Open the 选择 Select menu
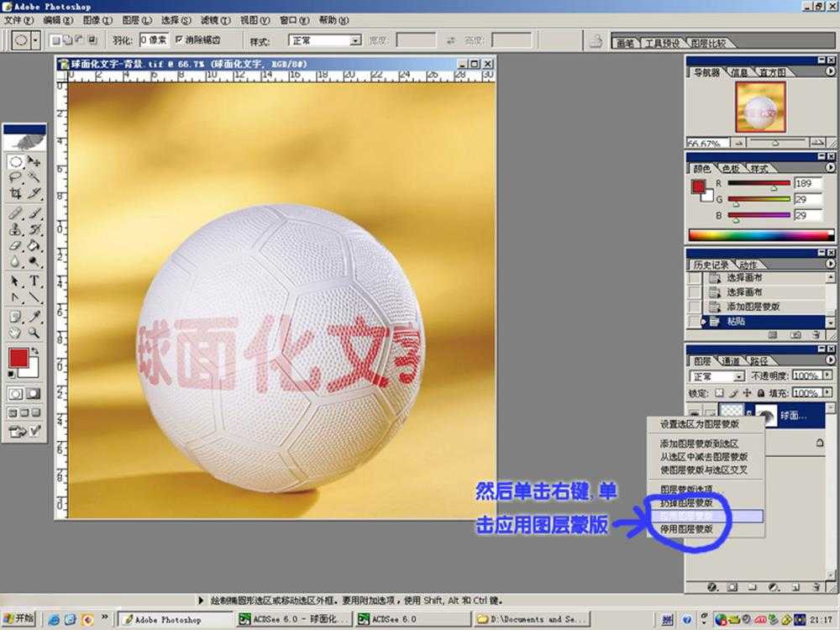 click(x=176, y=20)
